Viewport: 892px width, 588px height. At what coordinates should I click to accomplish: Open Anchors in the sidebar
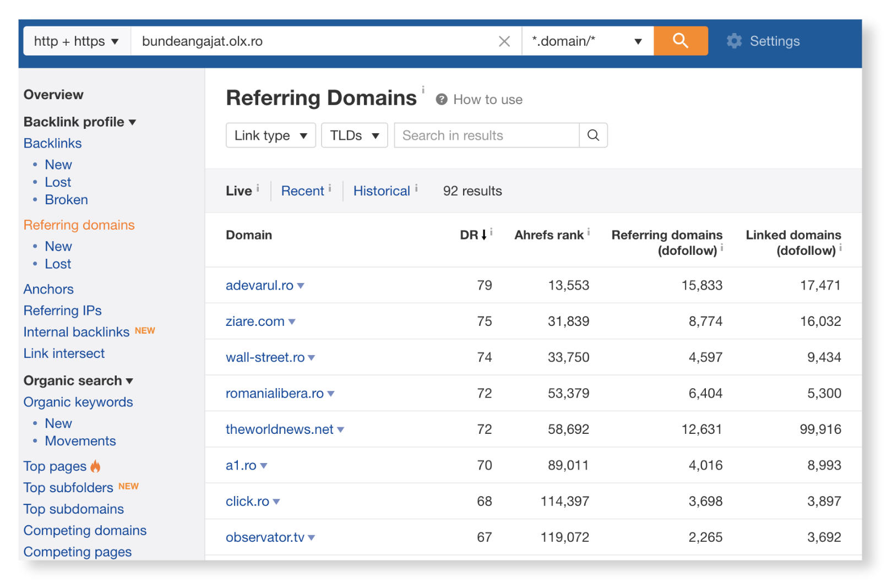coord(48,289)
